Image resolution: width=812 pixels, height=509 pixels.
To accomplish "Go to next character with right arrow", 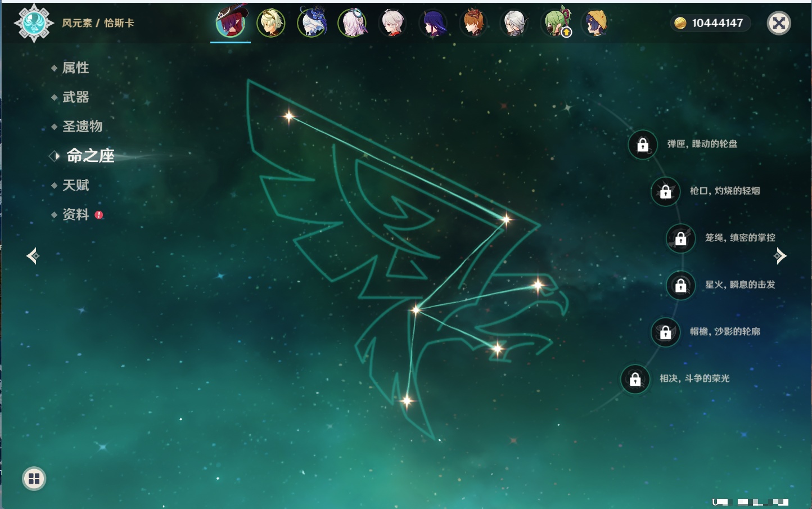I will coord(780,256).
